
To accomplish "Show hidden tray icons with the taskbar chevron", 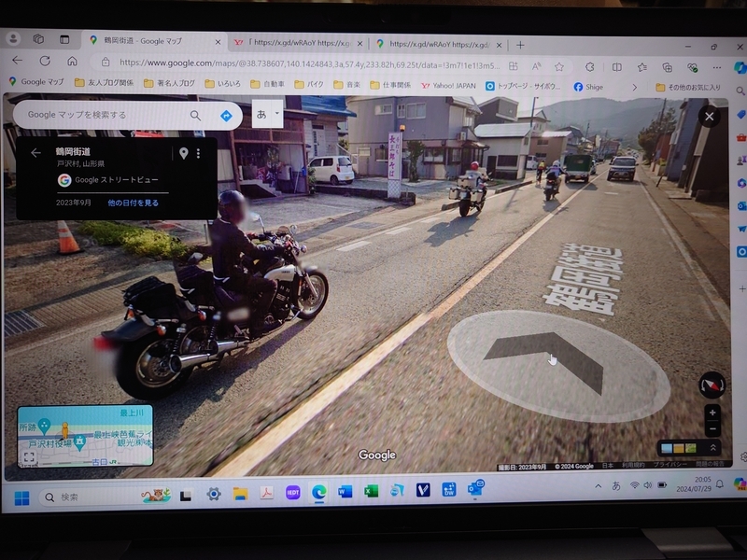I will click(x=599, y=485).
